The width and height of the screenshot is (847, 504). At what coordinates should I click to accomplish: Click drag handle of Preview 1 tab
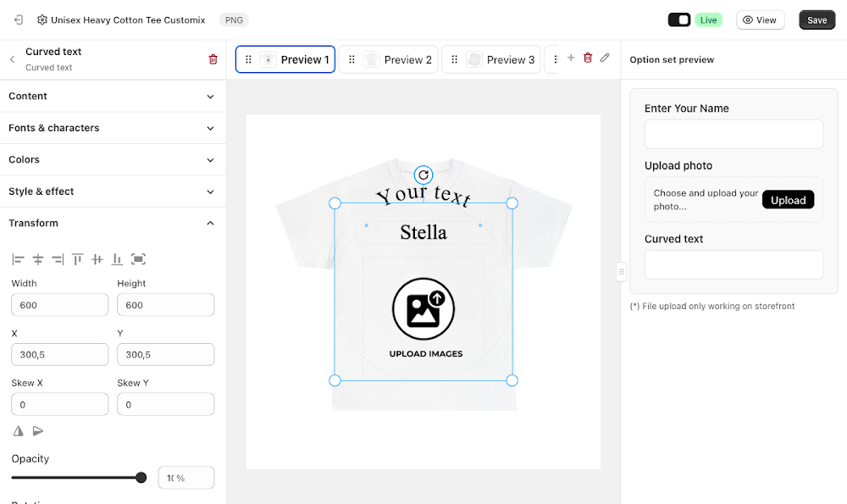click(248, 59)
